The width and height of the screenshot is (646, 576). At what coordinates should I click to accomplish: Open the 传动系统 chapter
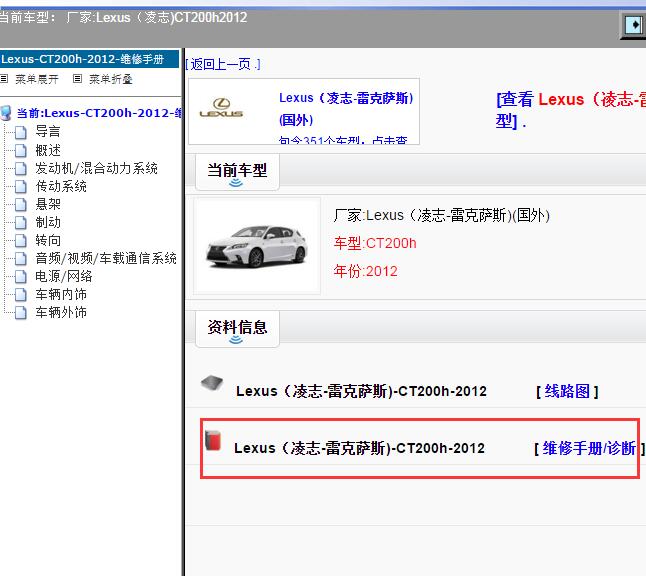(x=61, y=186)
